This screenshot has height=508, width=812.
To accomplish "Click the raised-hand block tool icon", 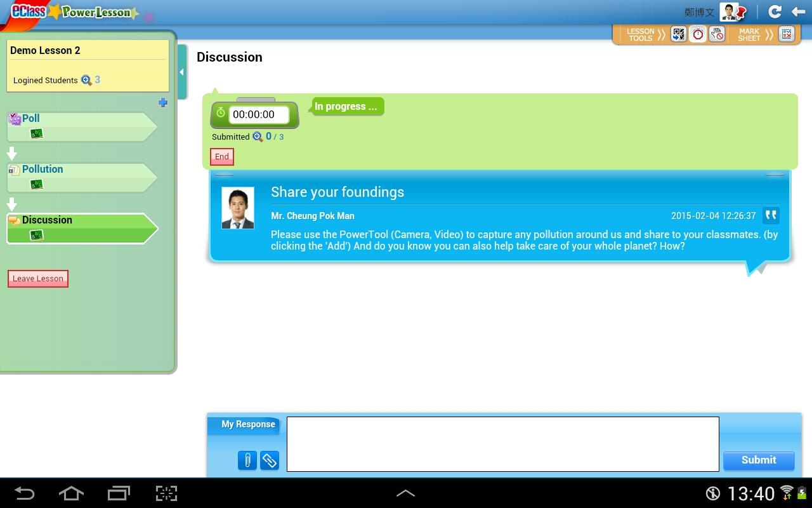I will coord(717,34).
